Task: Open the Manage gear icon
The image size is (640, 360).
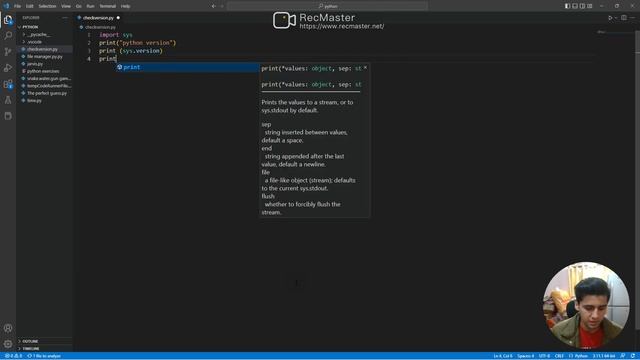Action: [x=8, y=344]
